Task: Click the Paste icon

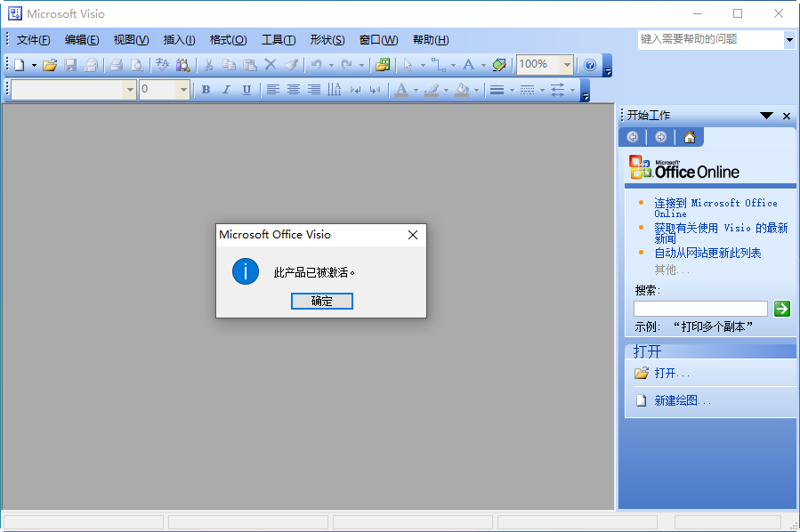Action: [248, 65]
